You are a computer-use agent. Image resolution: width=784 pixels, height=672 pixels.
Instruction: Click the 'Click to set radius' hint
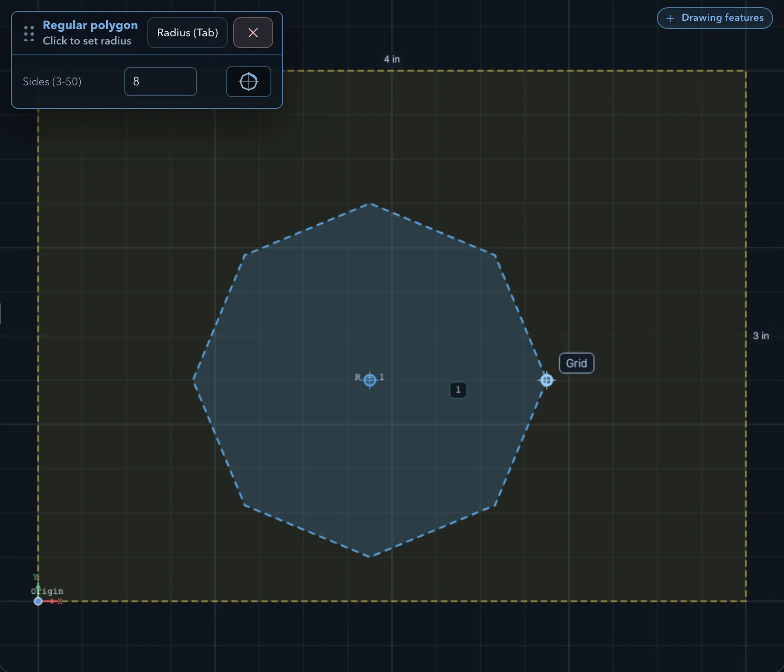pos(87,41)
